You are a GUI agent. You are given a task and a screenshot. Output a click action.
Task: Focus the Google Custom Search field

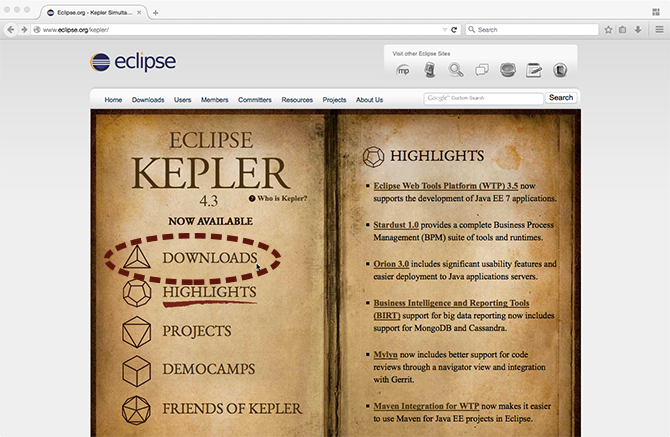483,98
